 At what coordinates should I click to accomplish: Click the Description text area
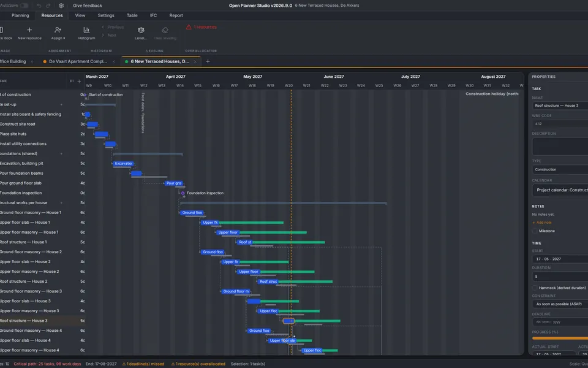click(x=560, y=146)
